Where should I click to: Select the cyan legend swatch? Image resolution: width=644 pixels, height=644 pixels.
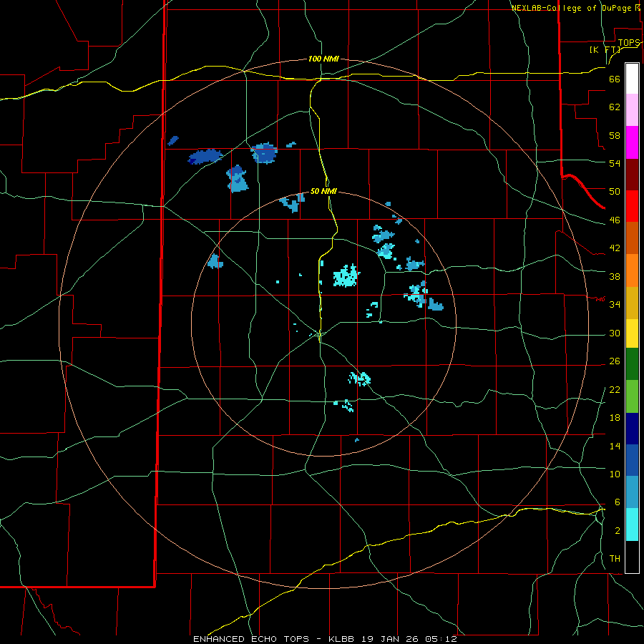point(632,525)
